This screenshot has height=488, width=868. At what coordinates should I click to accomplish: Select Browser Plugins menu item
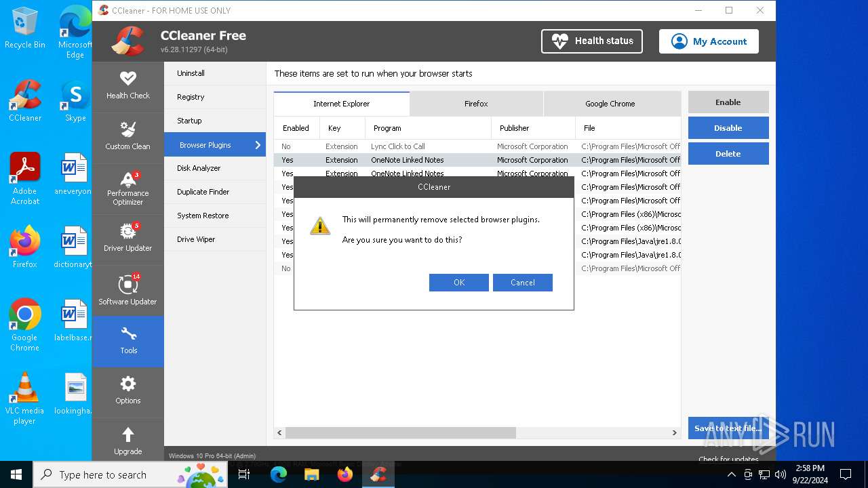point(215,145)
